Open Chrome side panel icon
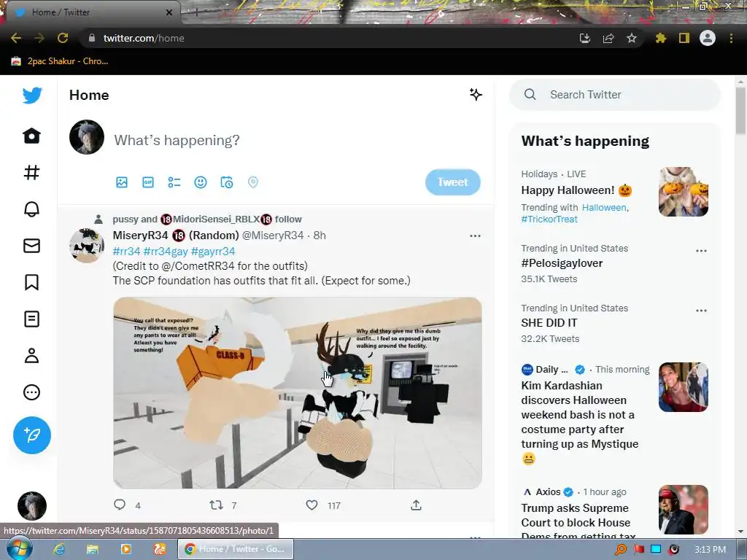This screenshot has width=747, height=560. pyautogui.click(x=684, y=38)
